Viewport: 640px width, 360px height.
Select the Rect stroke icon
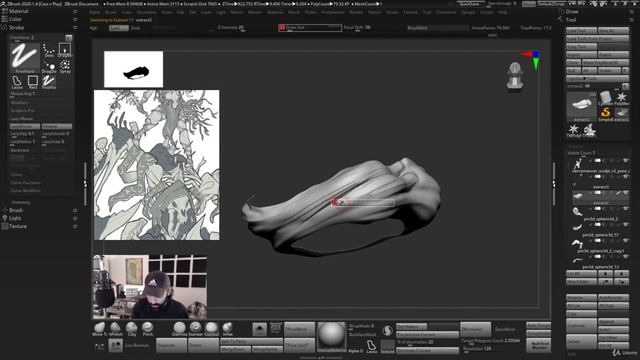point(33,82)
